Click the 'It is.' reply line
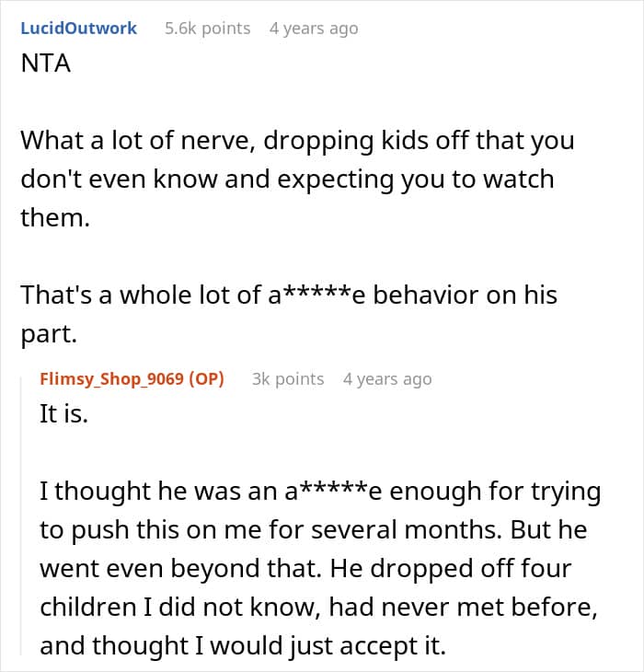Image resolution: width=644 pixels, height=672 pixels. 63,414
